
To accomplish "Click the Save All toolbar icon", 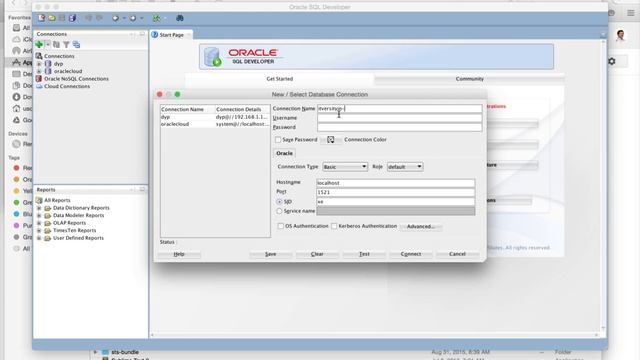I will pos(72,18).
